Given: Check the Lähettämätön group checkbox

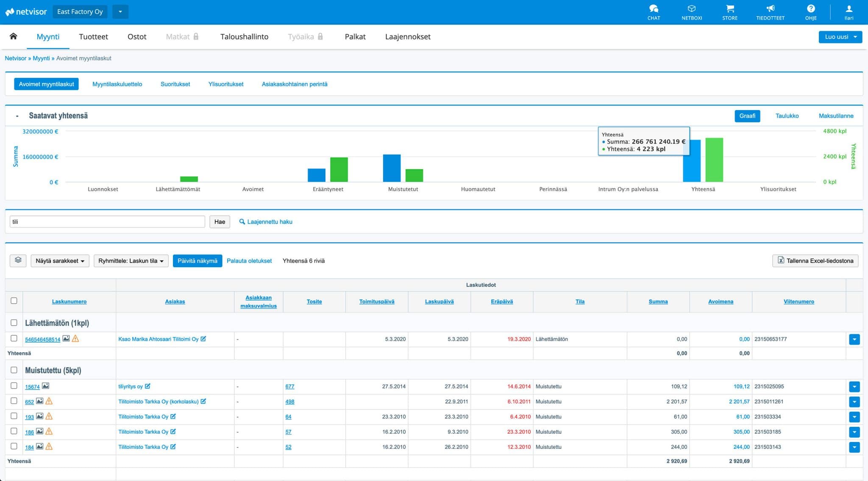Looking at the screenshot, I should click(x=14, y=323).
